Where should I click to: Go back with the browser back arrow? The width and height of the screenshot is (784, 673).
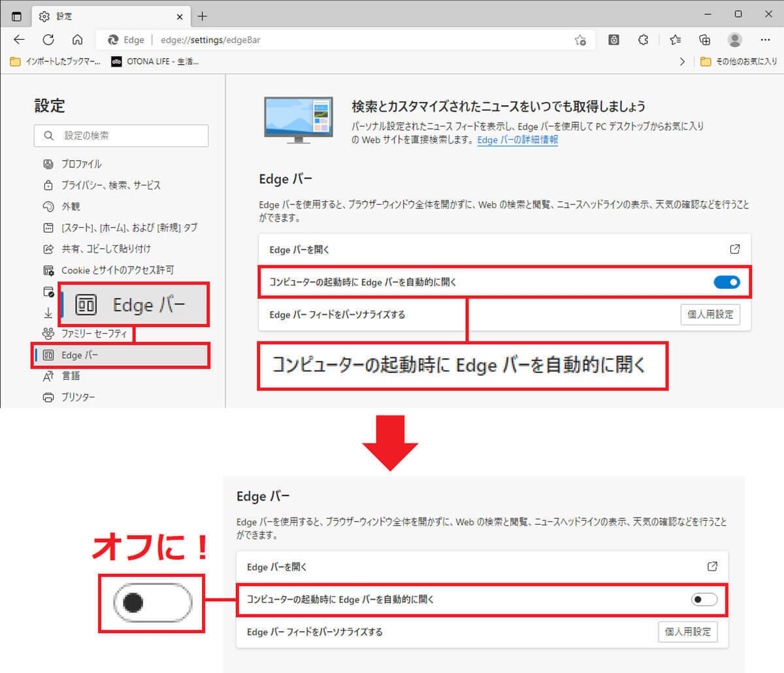pyautogui.click(x=19, y=40)
